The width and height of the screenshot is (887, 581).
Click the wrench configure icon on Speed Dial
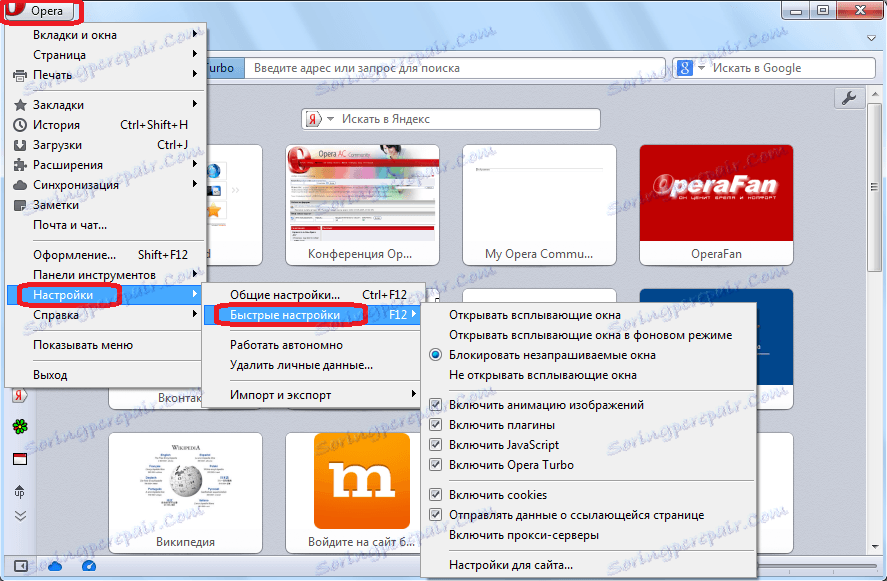click(849, 98)
